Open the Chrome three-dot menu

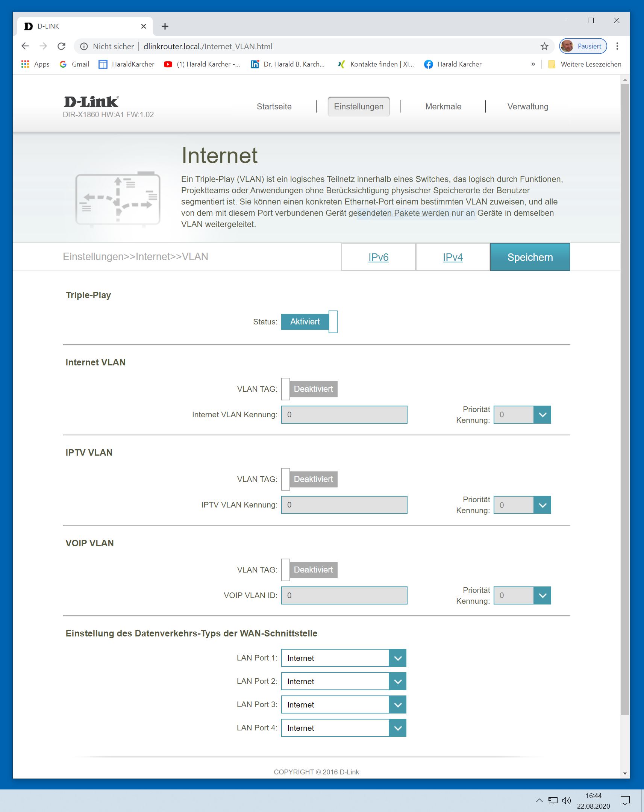[617, 46]
